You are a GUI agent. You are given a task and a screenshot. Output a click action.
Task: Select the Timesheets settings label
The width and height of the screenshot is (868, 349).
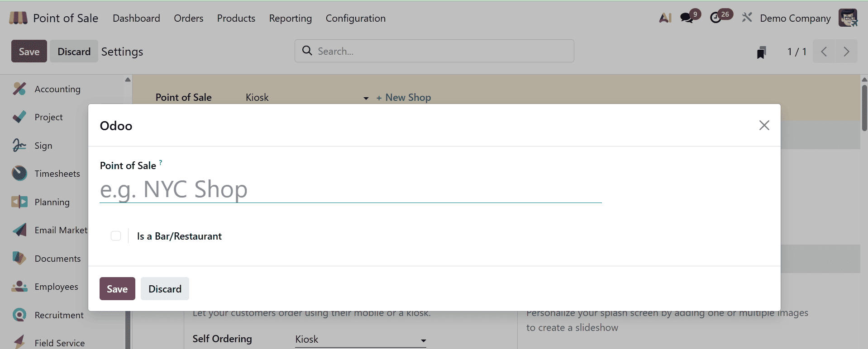tap(57, 174)
